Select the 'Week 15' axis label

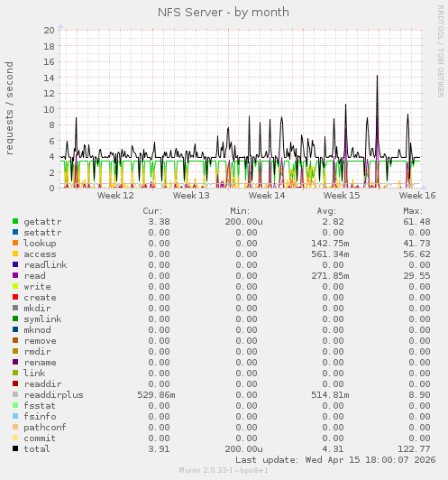(x=342, y=195)
